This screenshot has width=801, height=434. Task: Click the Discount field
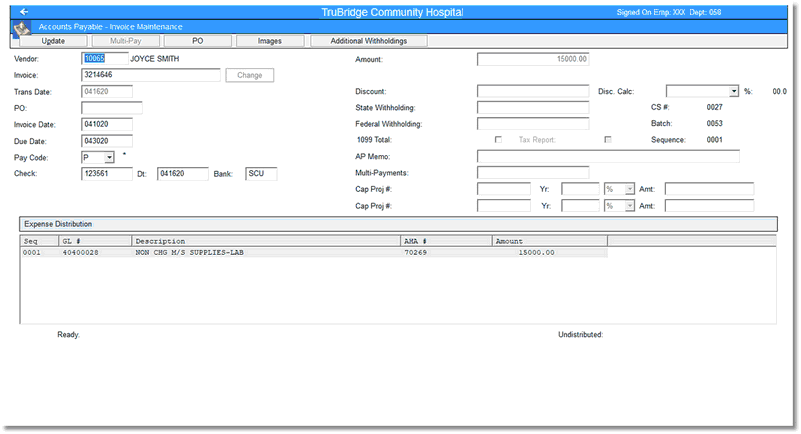pyautogui.click(x=533, y=91)
